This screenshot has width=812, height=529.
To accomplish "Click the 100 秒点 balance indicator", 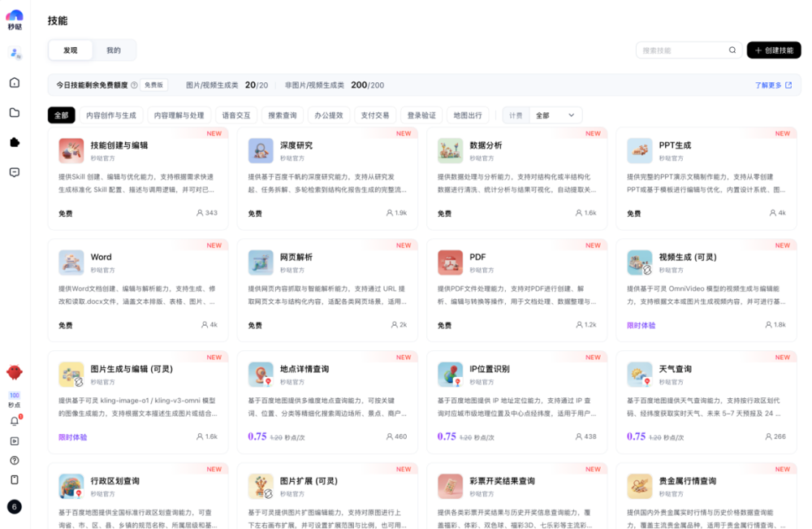I will click(15, 400).
